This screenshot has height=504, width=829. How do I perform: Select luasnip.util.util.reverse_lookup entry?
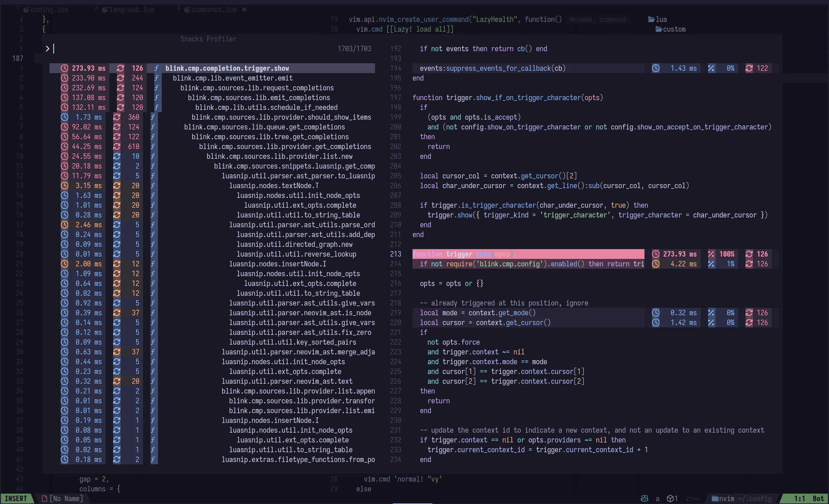212,254
